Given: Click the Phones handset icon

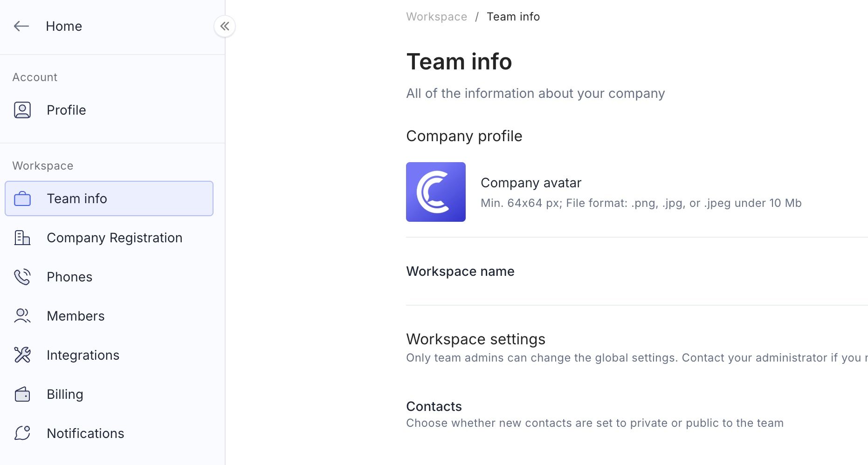Looking at the screenshot, I should click(x=22, y=277).
